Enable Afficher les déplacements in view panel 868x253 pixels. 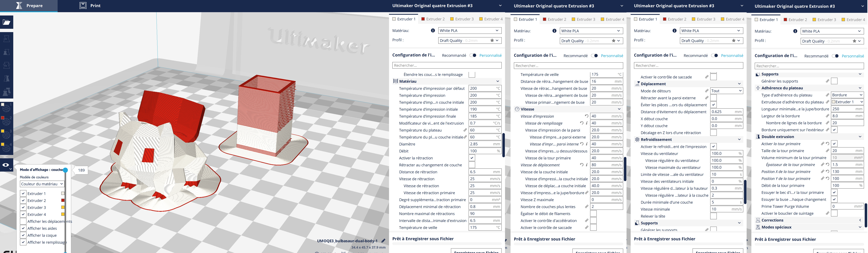[23, 222]
